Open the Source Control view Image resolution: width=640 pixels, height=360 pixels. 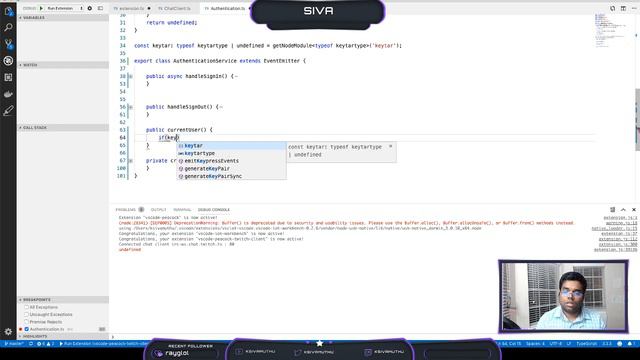[x=8, y=44]
